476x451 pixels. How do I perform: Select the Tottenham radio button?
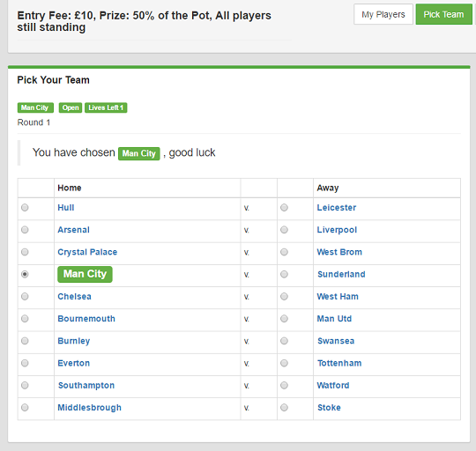point(284,363)
